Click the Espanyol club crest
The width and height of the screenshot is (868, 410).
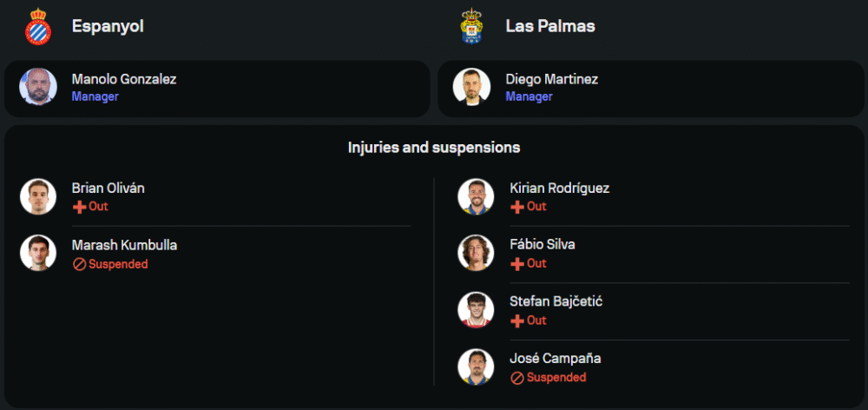[x=37, y=26]
